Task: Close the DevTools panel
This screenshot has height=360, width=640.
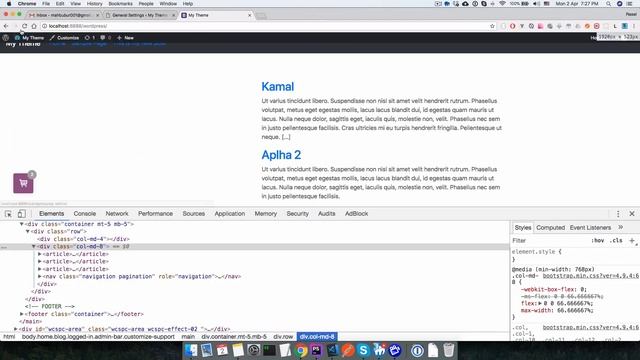Action: point(632,214)
